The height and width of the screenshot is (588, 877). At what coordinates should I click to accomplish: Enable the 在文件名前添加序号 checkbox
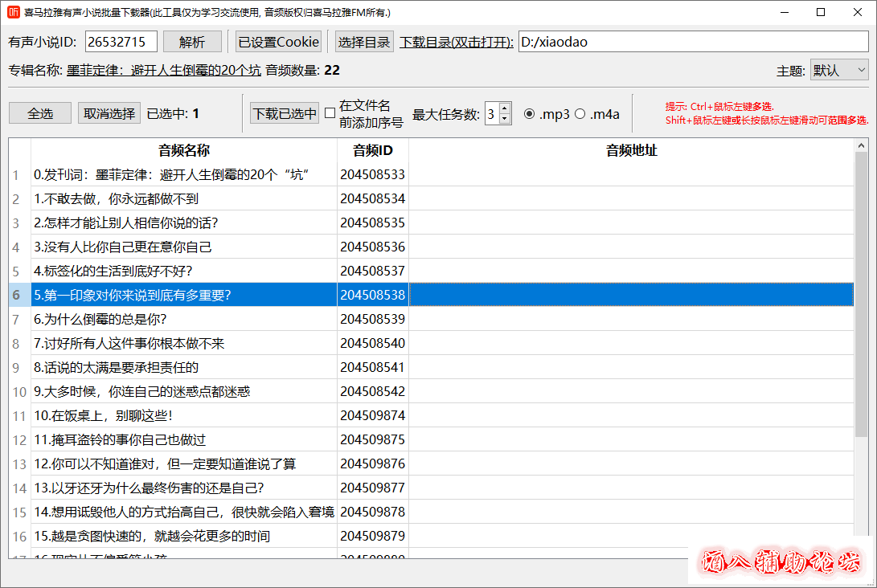(x=330, y=113)
